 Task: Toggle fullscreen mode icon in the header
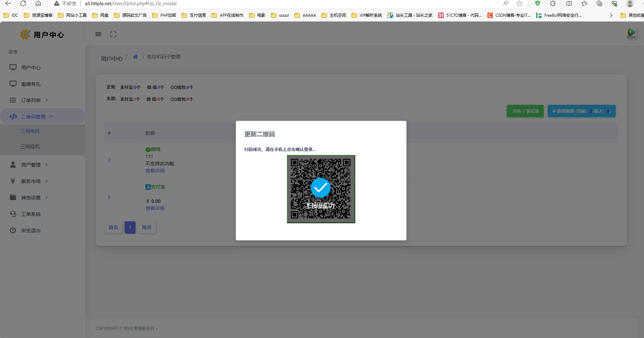tap(113, 34)
